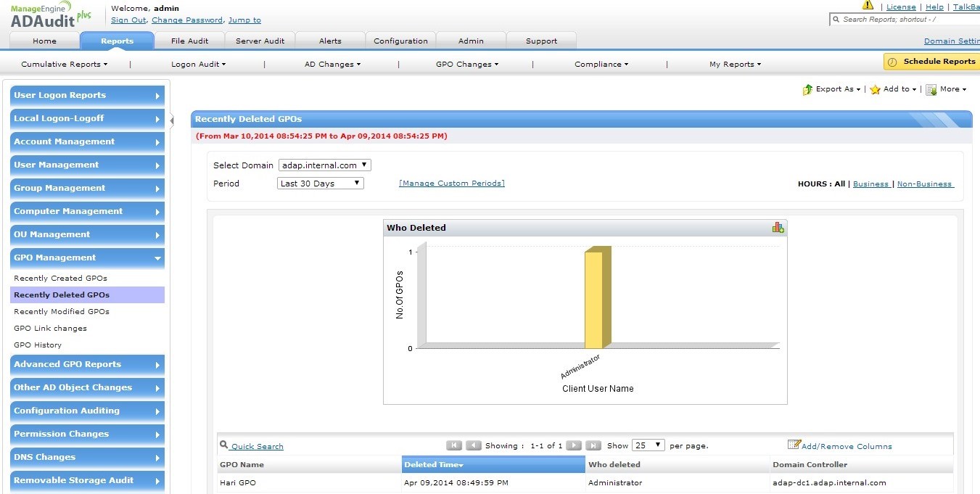Viewport: 980px width, 494px height.
Task: Click the search magnifier icon in Search Reports
Action: click(836, 20)
